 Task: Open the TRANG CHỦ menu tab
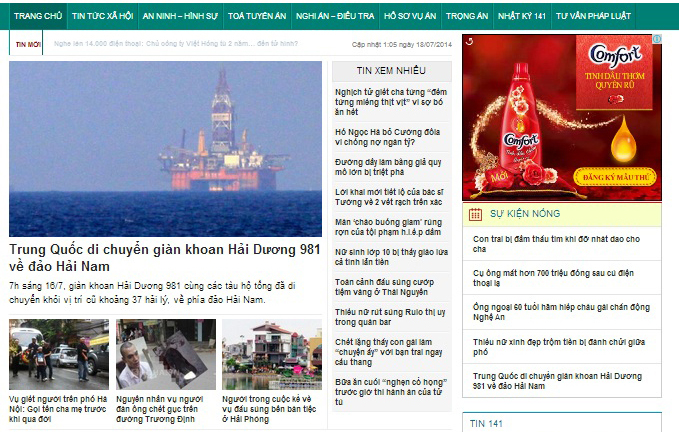tap(38, 16)
